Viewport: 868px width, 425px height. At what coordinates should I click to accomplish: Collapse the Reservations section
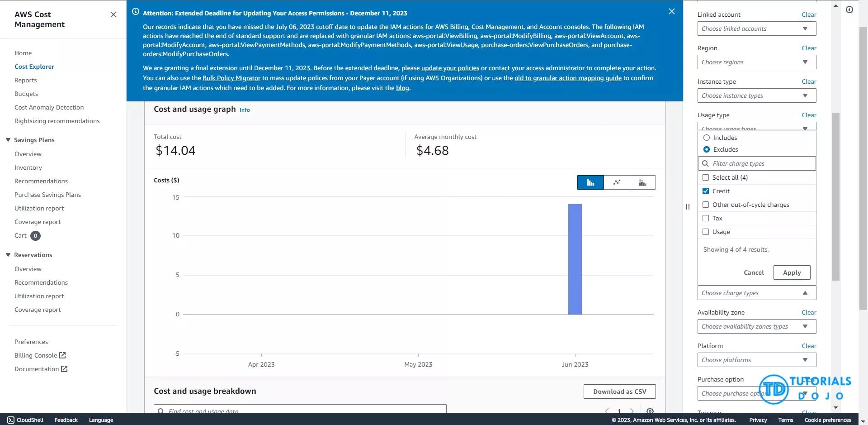(x=8, y=255)
